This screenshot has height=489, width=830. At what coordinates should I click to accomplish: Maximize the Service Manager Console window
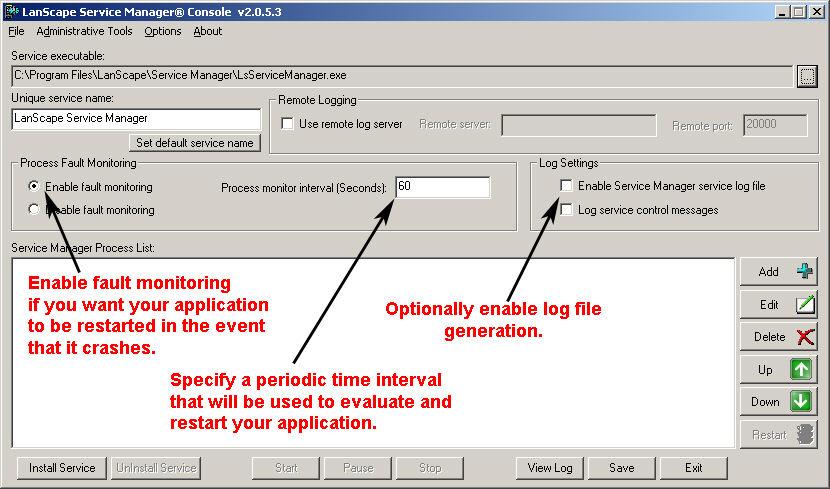pyautogui.click(x=799, y=12)
